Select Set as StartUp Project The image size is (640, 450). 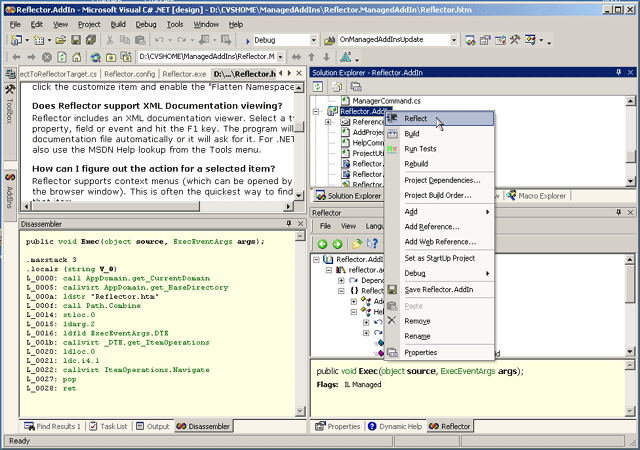(440, 258)
